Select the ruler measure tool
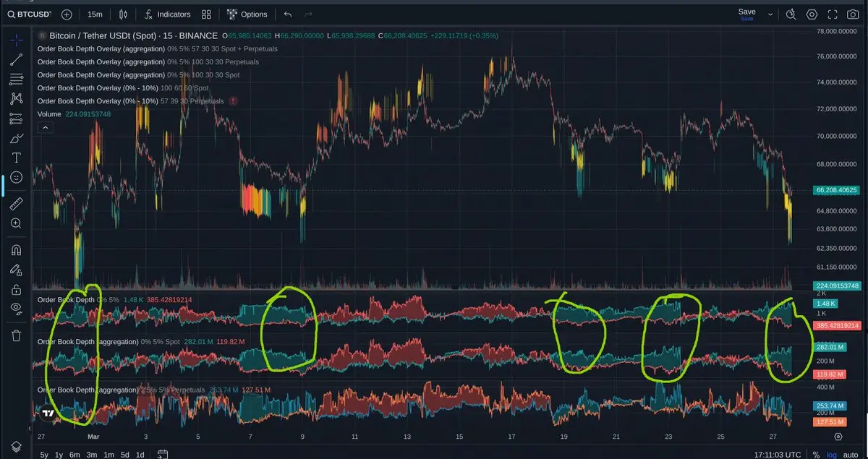Screen dimensions: 868x459 [x=16, y=204]
